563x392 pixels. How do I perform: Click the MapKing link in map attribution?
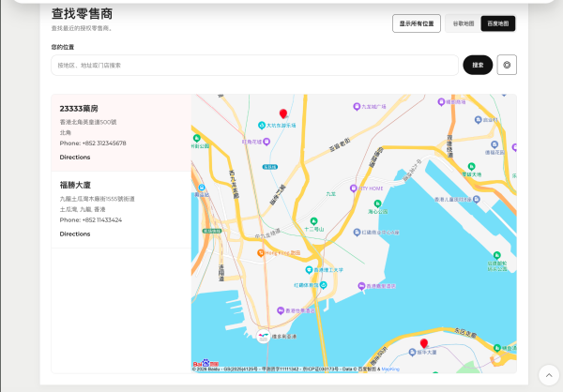(390, 369)
